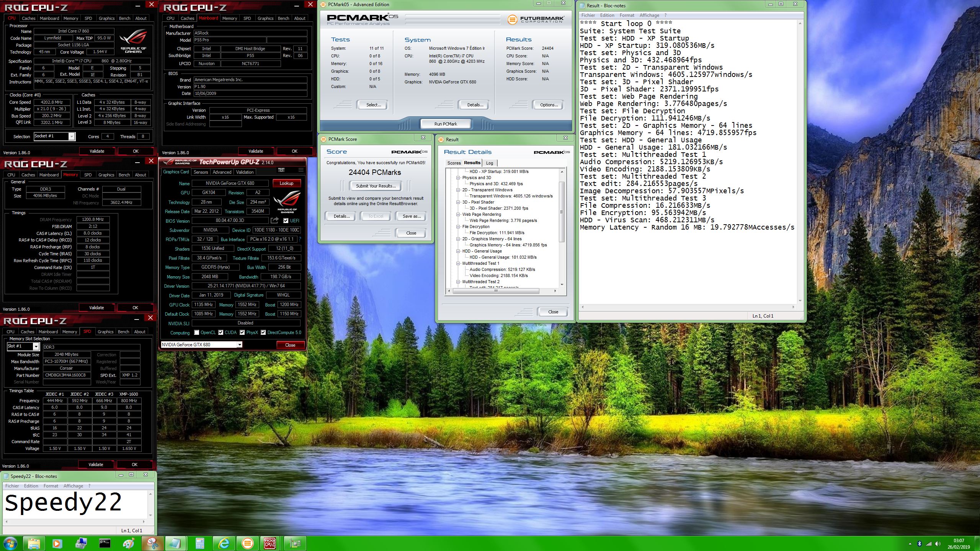This screenshot has width=980, height=551.
Task: Click the Result Details vertical scrollbar
Action: pos(562,228)
